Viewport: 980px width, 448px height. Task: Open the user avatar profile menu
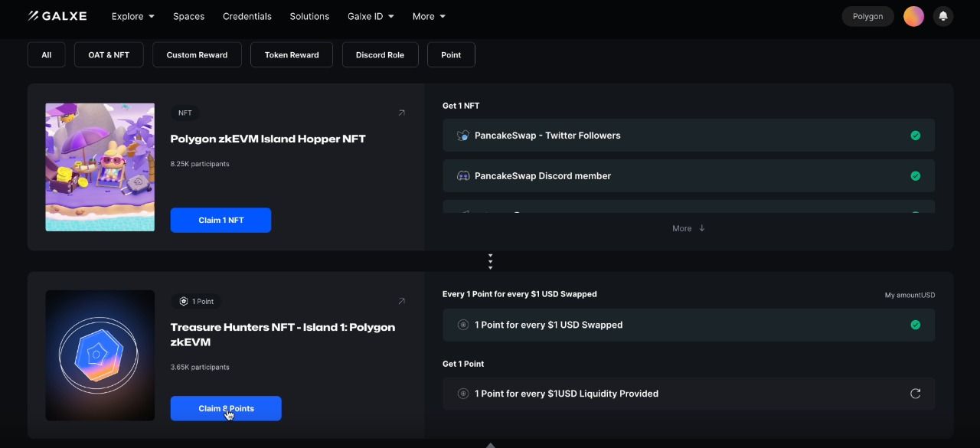pos(913,16)
